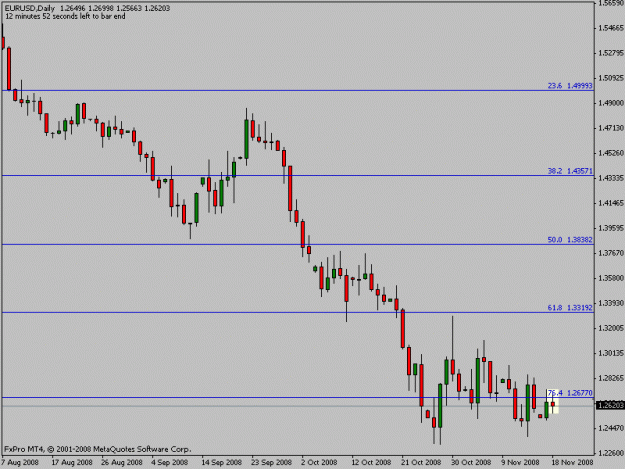Click the 1.33930 price axis value
Screen dimensions: 625x469
click(x=611, y=303)
